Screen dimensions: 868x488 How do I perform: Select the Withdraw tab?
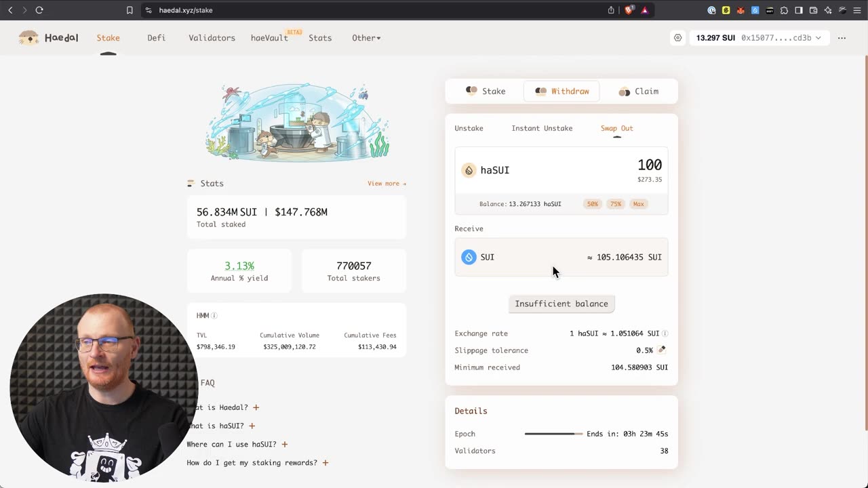pyautogui.click(x=561, y=91)
